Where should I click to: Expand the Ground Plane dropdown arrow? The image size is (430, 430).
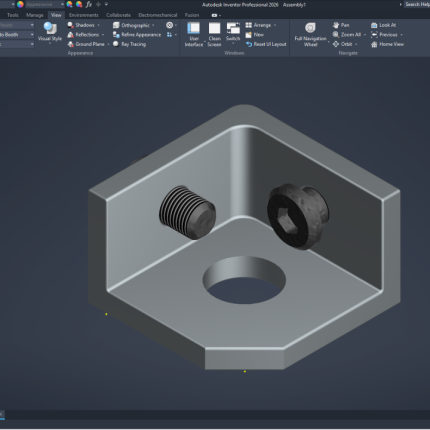(x=109, y=44)
